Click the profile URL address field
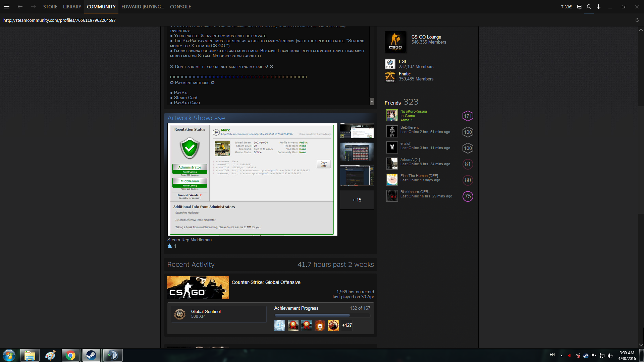Screen dimensions: 644x362 pos(59,20)
